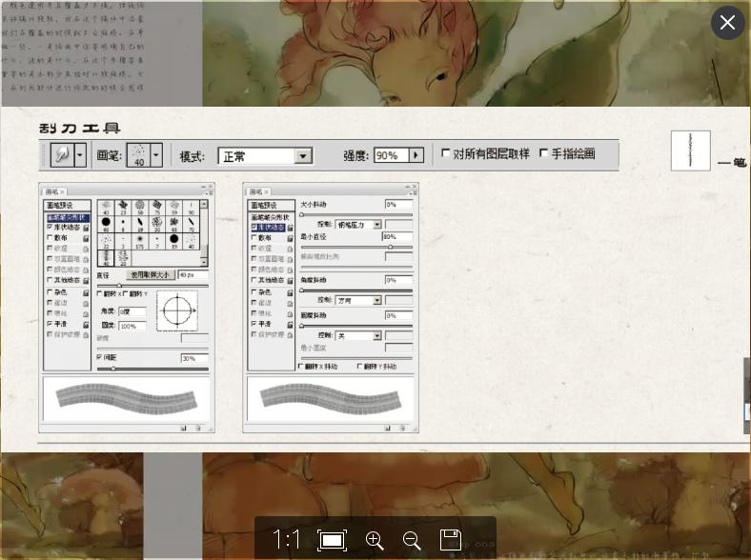
Task: Select the hard round brush preset sized 19 in bottom row
Action: coord(173,240)
